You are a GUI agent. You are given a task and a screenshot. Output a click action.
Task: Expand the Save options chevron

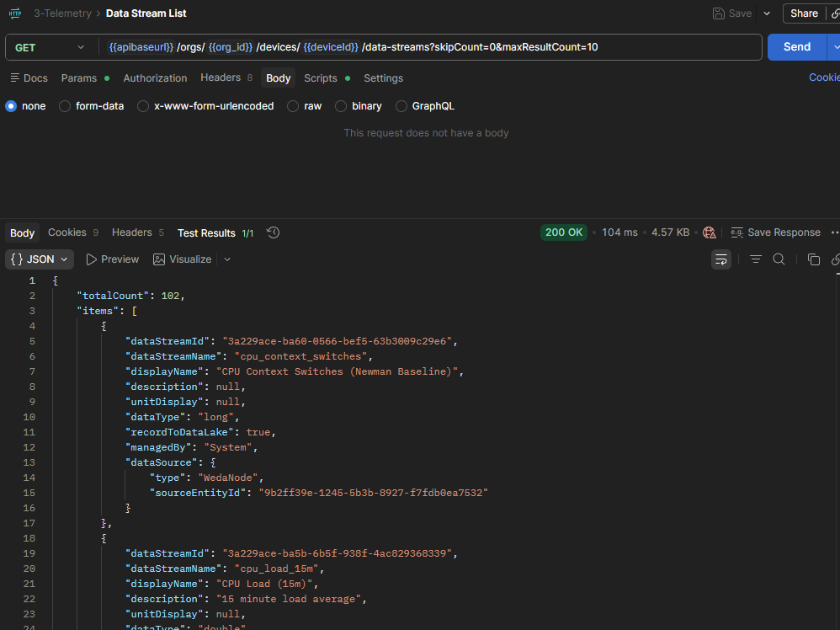(767, 13)
